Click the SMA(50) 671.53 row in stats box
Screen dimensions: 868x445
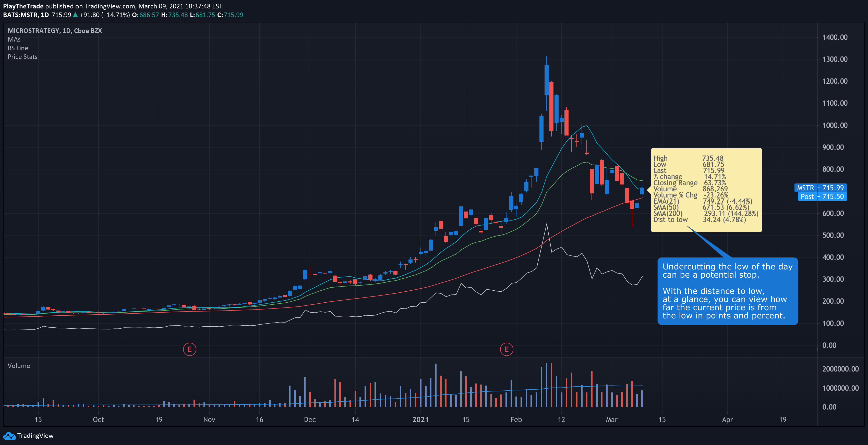pyautogui.click(x=701, y=207)
